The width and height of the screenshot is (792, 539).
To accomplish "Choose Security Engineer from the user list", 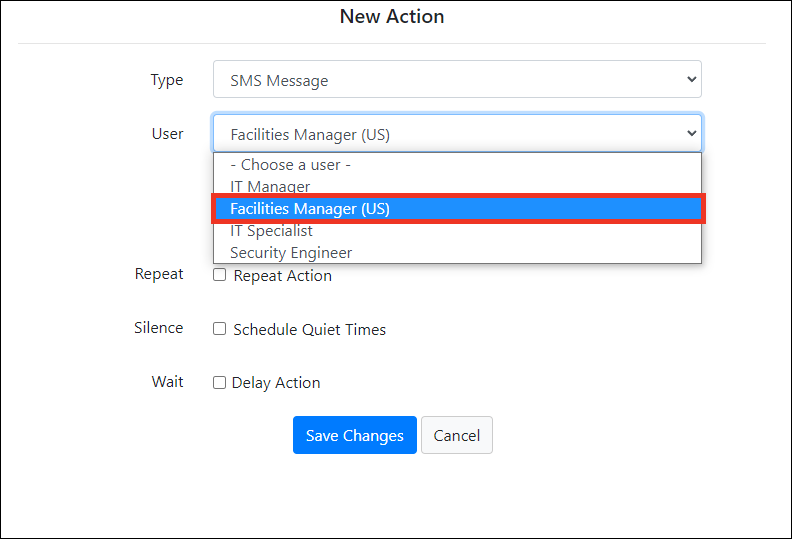I will (x=291, y=253).
